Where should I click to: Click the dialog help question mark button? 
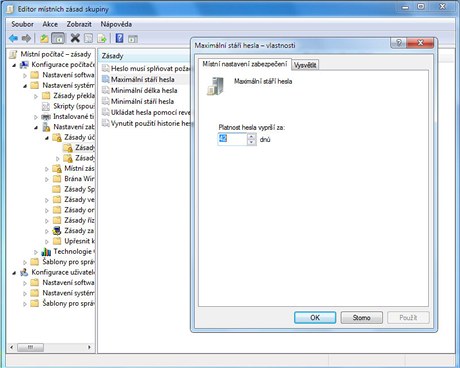pyautogui.click(x=399, y=43)
